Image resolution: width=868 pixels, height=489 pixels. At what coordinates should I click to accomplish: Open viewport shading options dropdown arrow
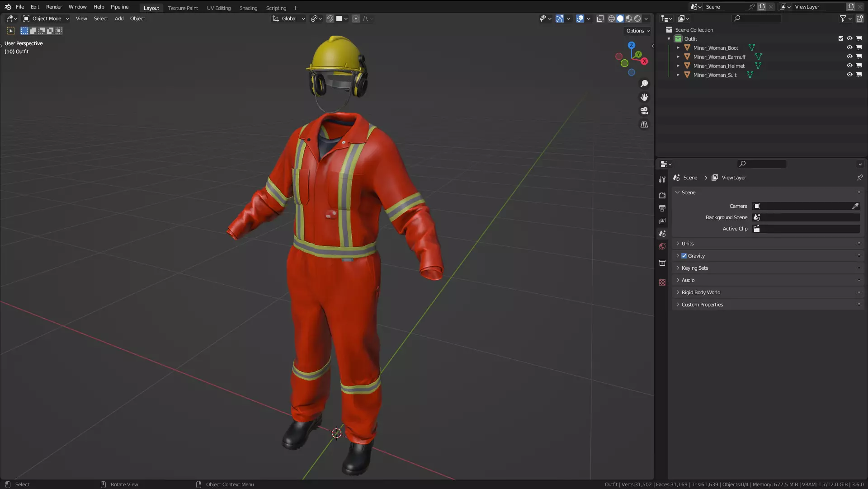(x=646, y=19)
